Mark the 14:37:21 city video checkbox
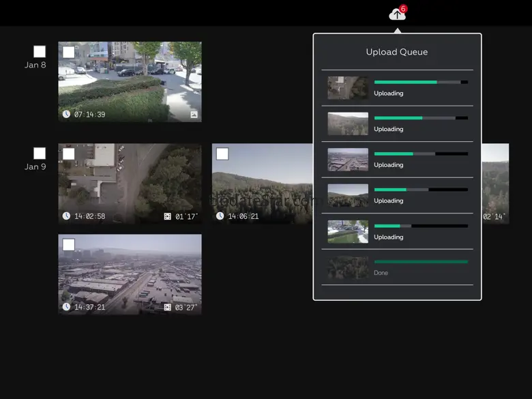Viewport: 532px width, 399px height. pos(68,244)
